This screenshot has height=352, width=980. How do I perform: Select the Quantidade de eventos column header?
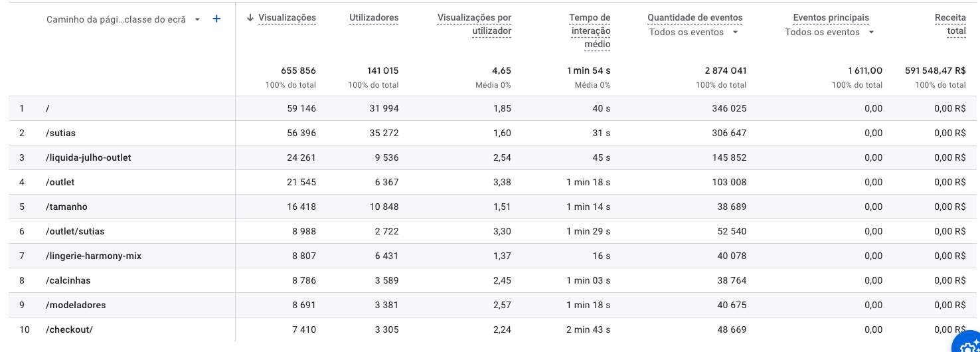click(695, 18)
